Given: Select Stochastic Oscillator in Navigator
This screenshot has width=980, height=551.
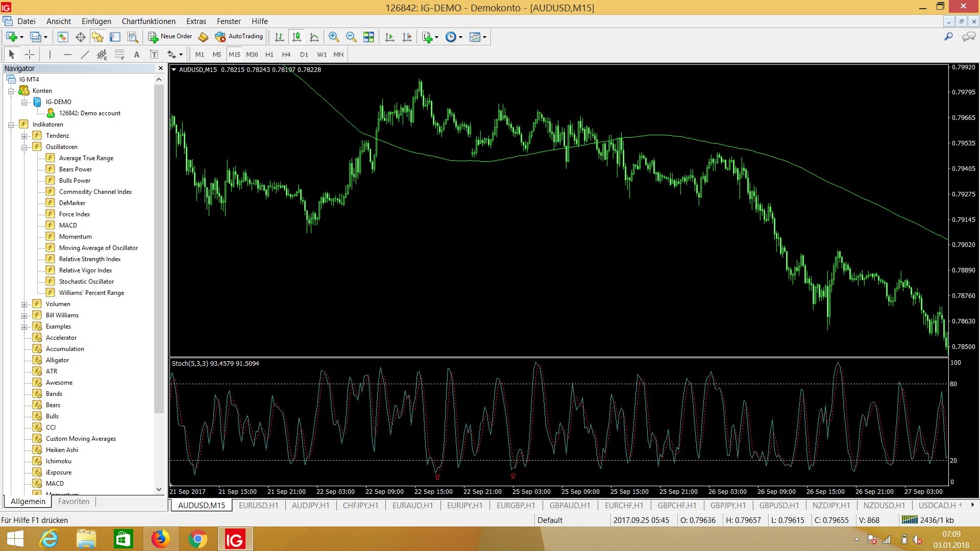Looking at the screenshot, I should click(86, 282).
